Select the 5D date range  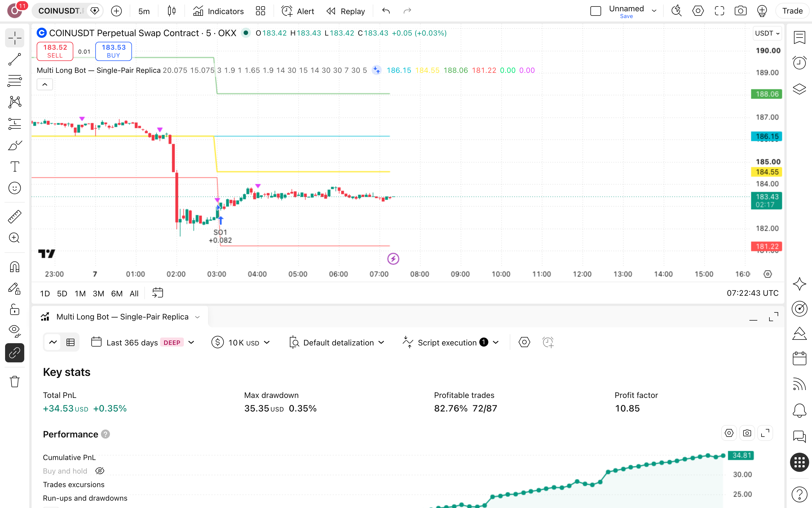pos(62,293)
